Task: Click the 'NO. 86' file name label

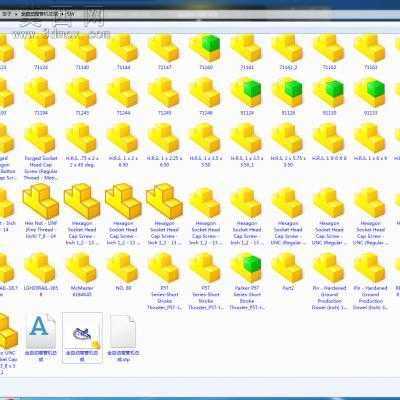Action: 123,288
